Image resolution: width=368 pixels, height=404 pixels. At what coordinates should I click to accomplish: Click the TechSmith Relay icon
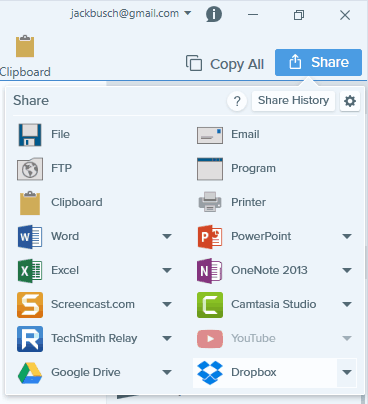(x=30, y=339)
